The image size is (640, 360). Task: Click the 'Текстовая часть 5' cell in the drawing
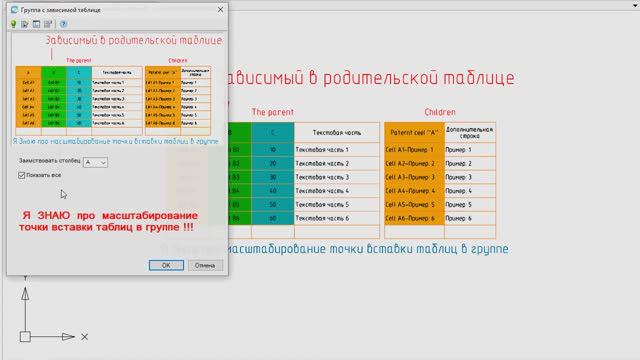click(x=337, y=204)
